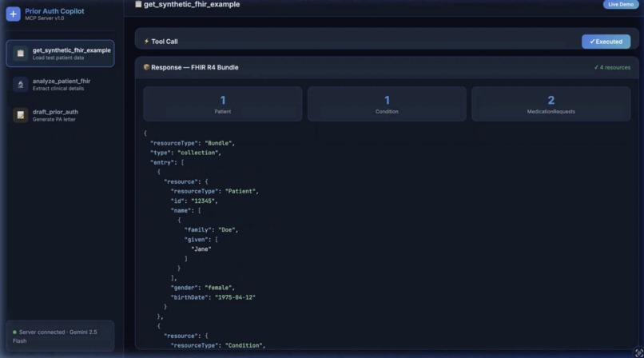Click the "given": [ line
Image resolution: width=644 pixels, height=358 pixels.
pyautogui.click(x=201, y=240)
